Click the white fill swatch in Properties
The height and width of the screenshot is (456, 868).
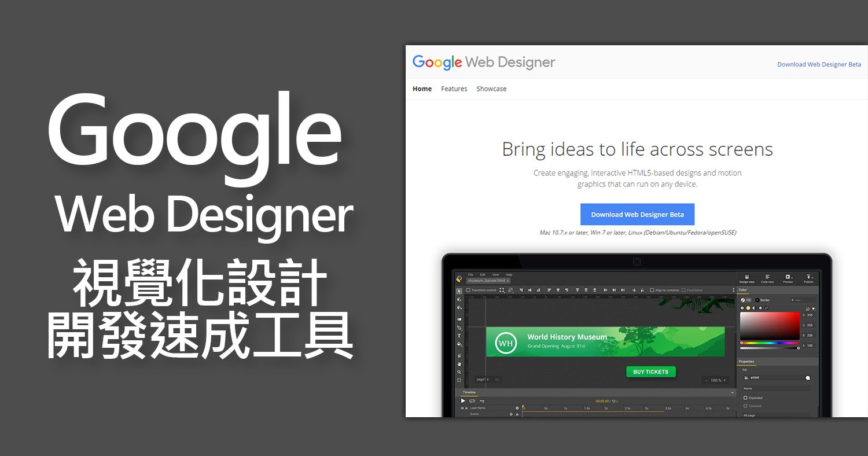coord(808,378)
